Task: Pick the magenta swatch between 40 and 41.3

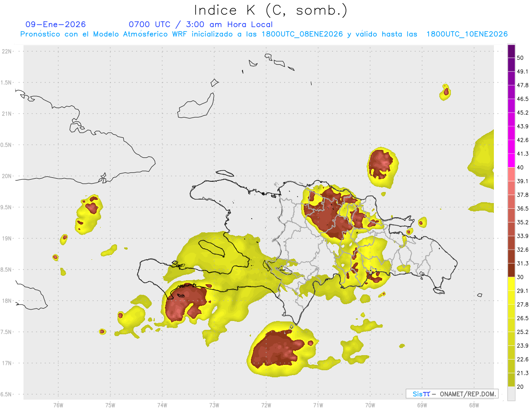Action: coord(511,160)
